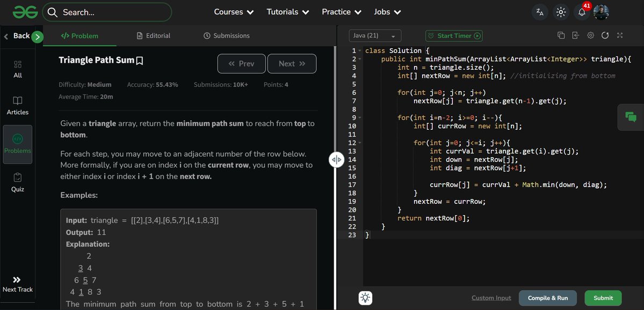644x310 pixels.
Task: Submit the solution
Action: [602, 298]
